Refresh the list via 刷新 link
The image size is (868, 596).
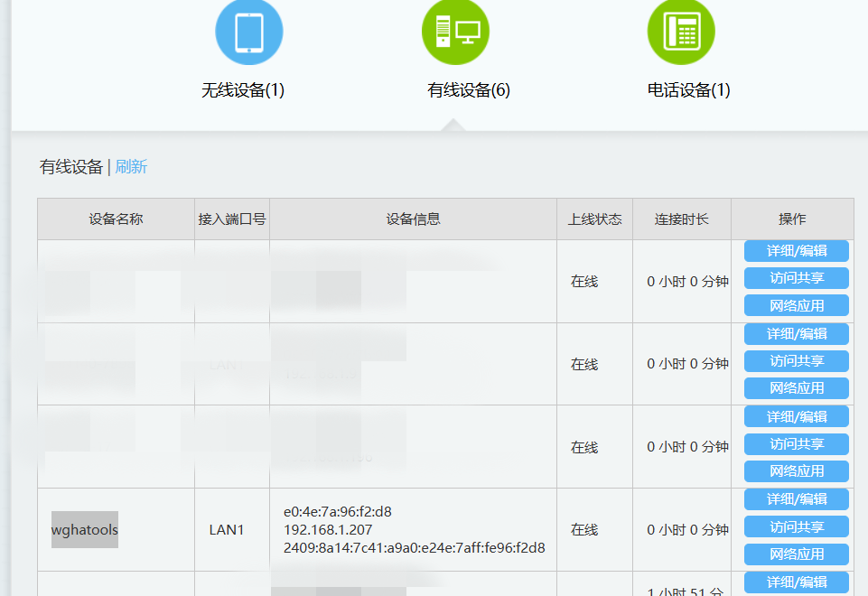[131, 167]
